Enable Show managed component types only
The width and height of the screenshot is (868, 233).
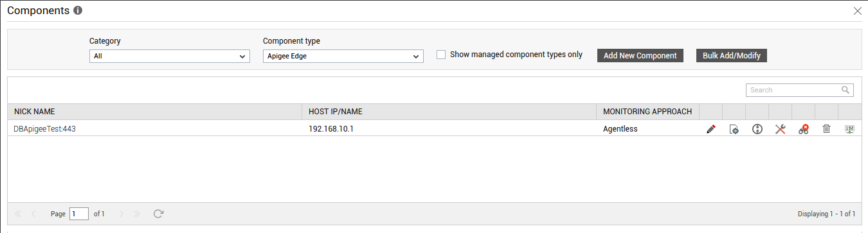pyautogui.click(x=441, y=55)
